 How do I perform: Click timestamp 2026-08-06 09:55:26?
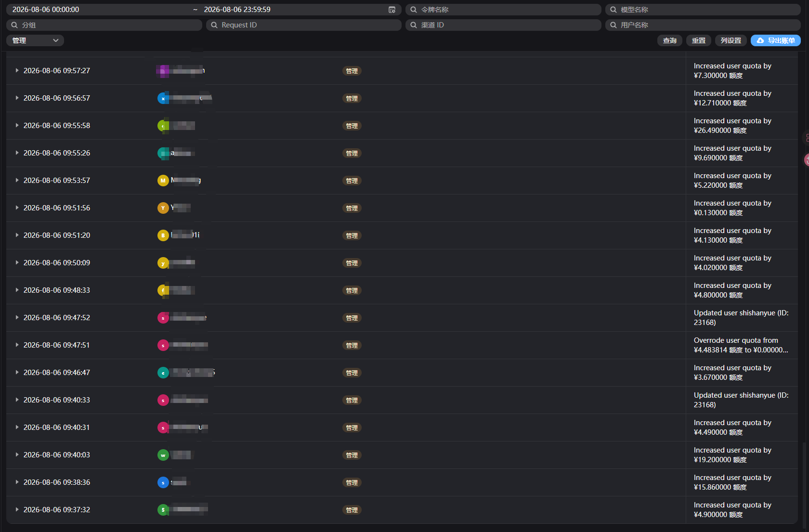tap(57, 153)
